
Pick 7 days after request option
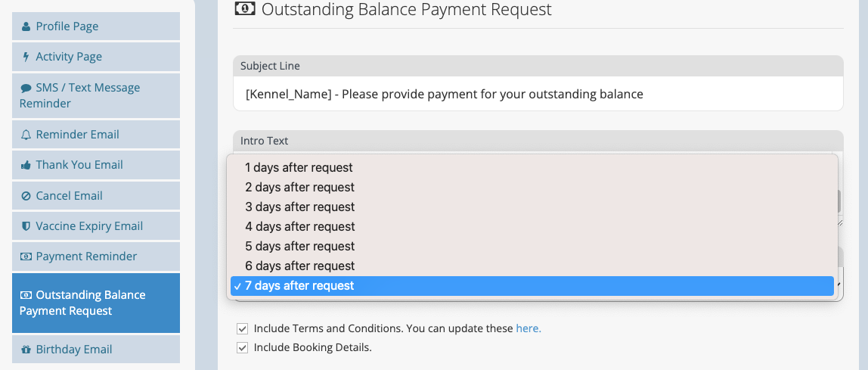(x=532, y=286)
